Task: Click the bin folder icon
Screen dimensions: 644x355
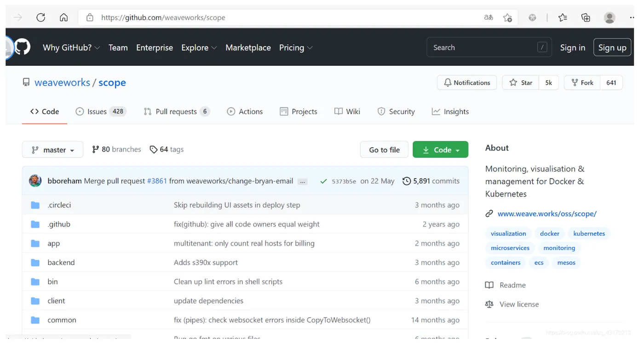Action: point(35,282)
